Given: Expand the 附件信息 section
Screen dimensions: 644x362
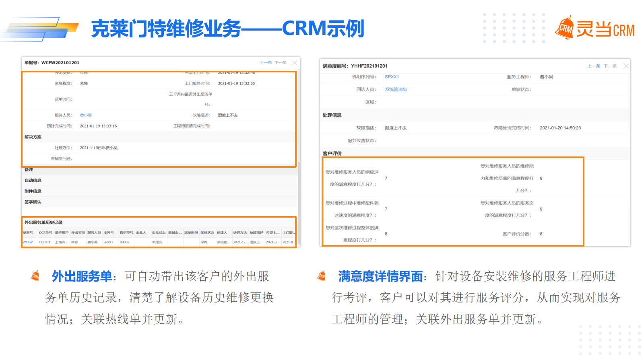Looking at the screenshot, I should click(x=33, y=191).
